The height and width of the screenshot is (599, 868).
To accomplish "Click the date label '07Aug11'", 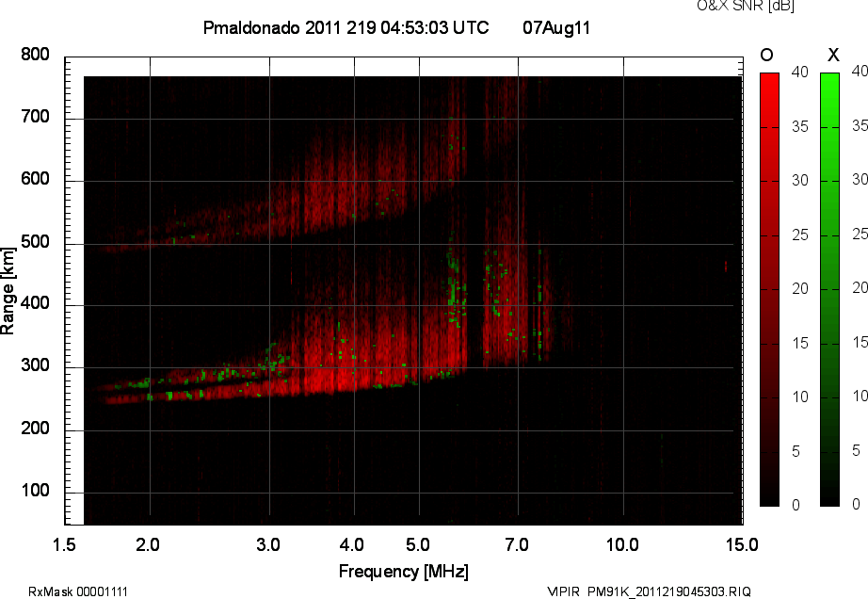I will point(556,27).
